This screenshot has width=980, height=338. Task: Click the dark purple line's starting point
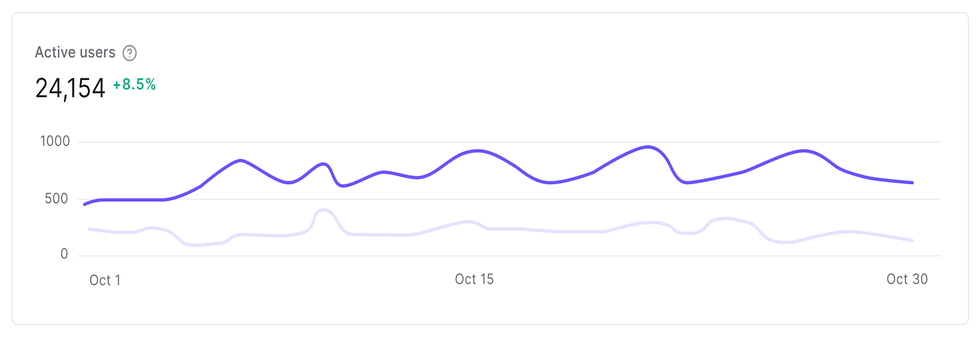click(85, 204)
